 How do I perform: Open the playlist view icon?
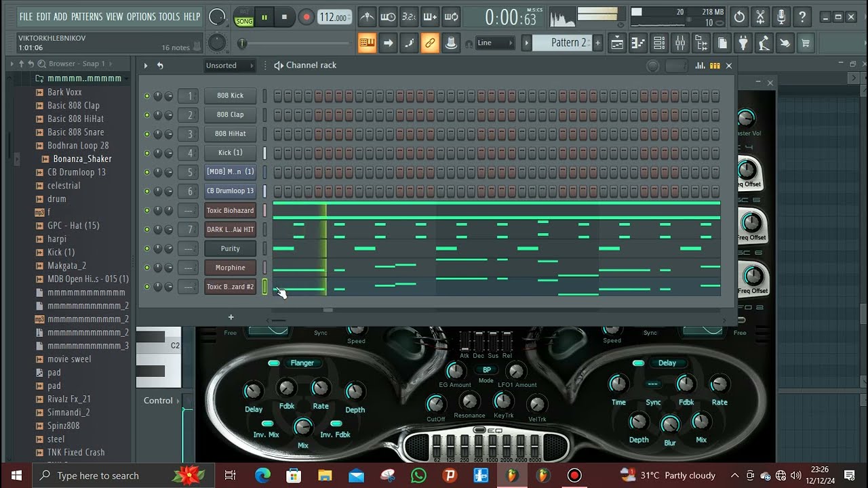[x=617, y=43]
